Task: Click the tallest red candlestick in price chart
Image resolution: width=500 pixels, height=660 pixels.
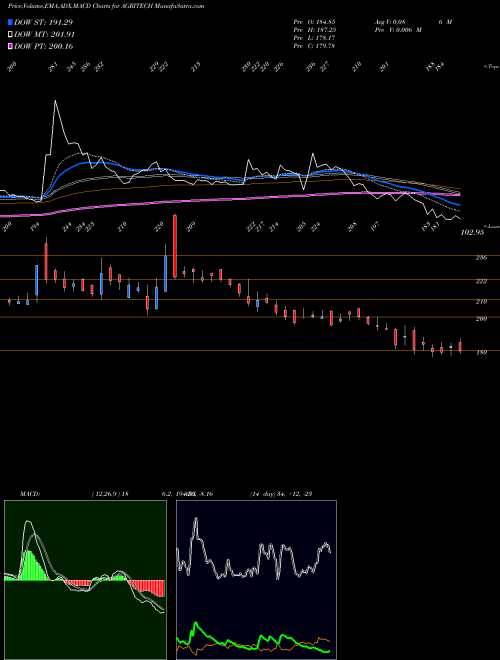Action: point(175,246)
